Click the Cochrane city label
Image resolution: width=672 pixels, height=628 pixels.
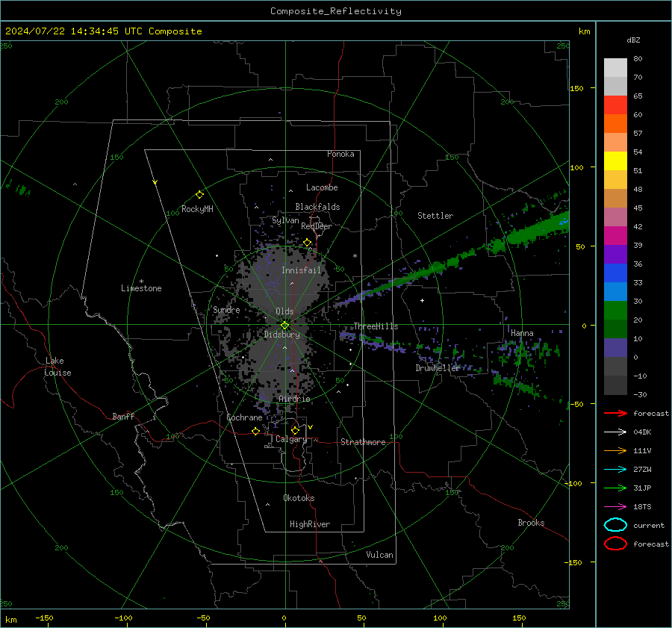click(x=244, y=417)
